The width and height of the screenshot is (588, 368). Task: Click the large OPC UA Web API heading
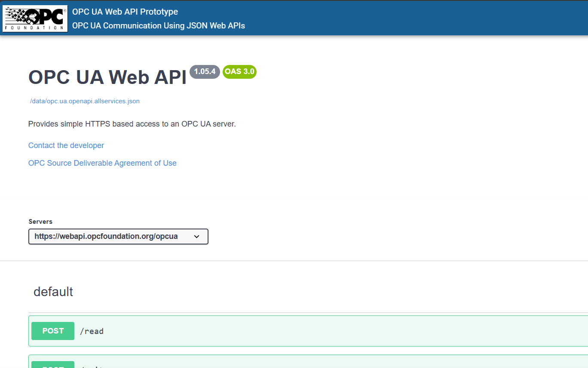coord(107,77)
